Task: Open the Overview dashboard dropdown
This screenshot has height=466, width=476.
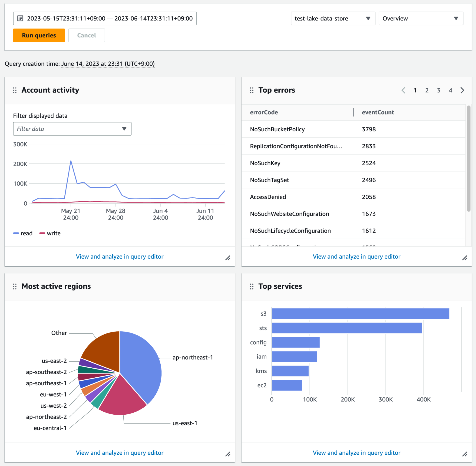Action: 421,18
